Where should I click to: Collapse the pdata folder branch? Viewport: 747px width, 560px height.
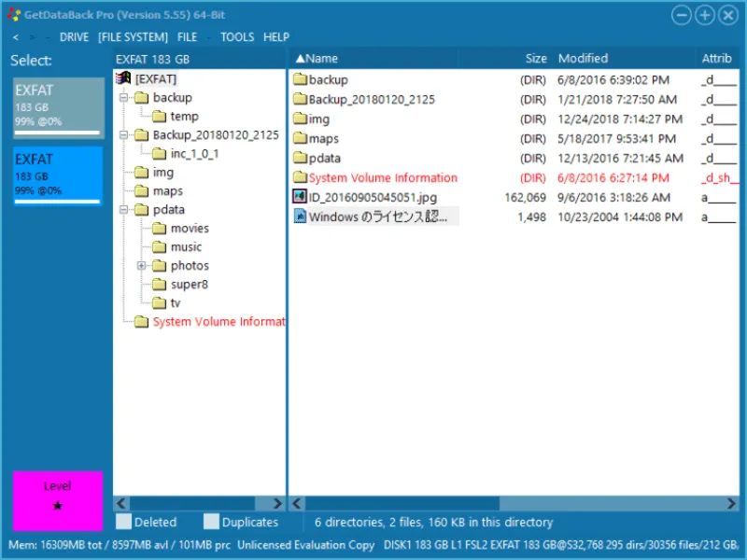click(x=124, y=209)
